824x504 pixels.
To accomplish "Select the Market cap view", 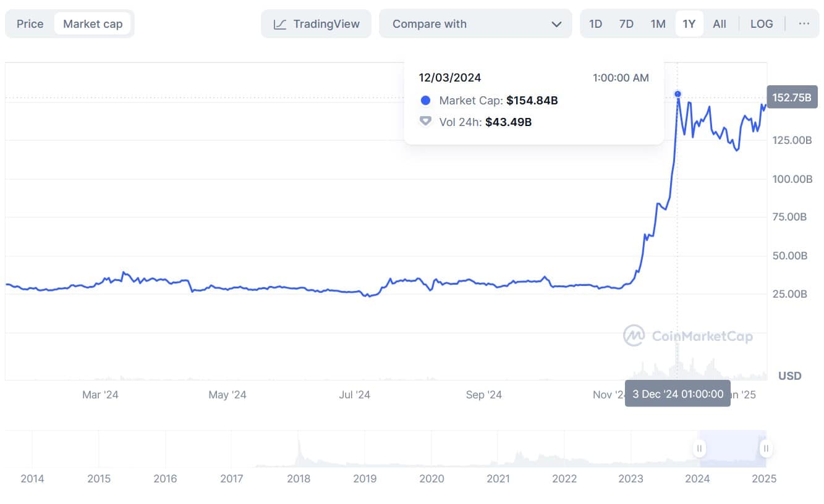I will coord(93,23).
